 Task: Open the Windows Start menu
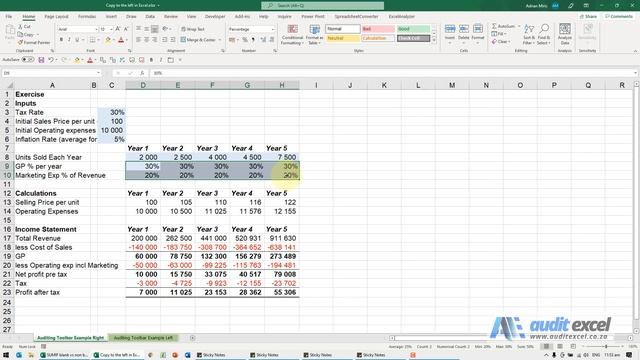pos(6,355)
